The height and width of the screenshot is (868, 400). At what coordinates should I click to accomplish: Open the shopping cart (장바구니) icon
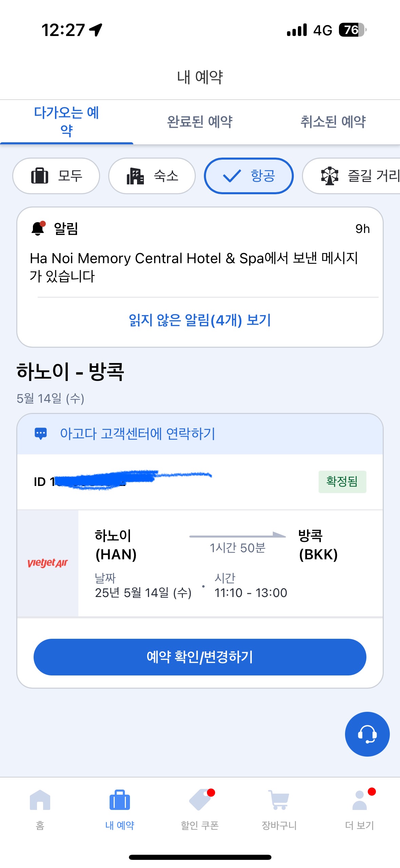point(279,800)
